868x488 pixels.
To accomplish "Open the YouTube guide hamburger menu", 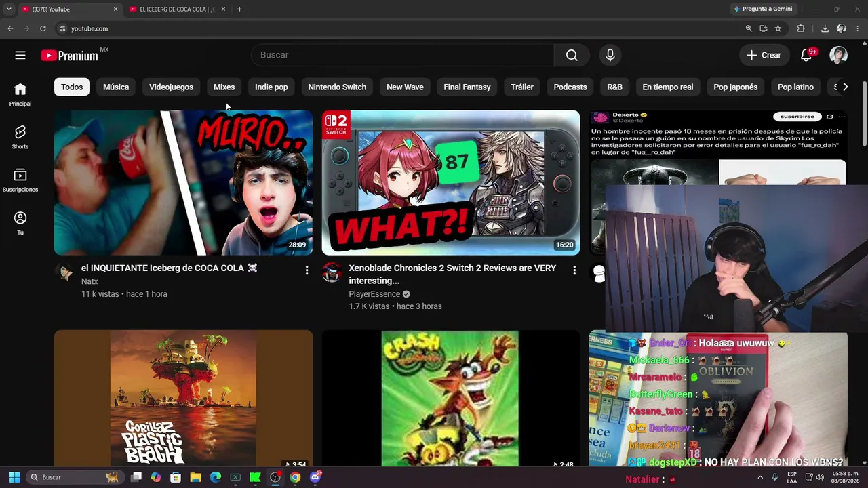I will coord(20,55).
